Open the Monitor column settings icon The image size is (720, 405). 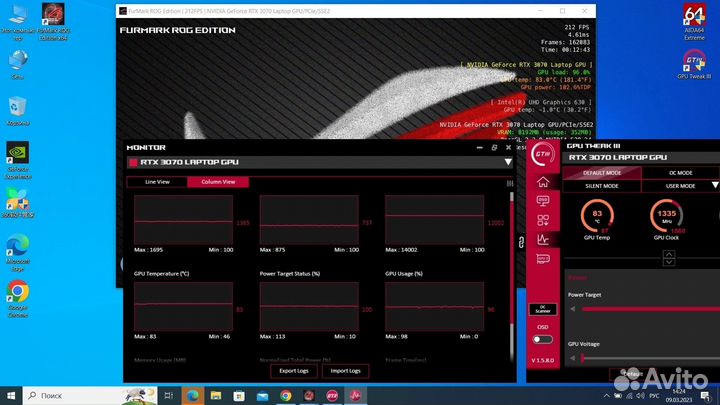tap(510, 183)
